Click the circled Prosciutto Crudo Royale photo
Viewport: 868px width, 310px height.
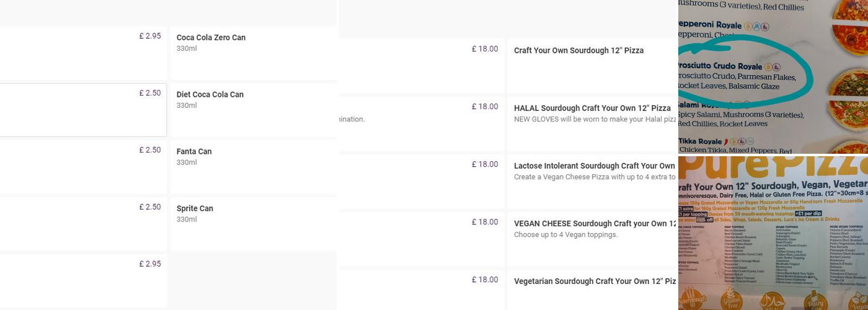coord(744,76)
